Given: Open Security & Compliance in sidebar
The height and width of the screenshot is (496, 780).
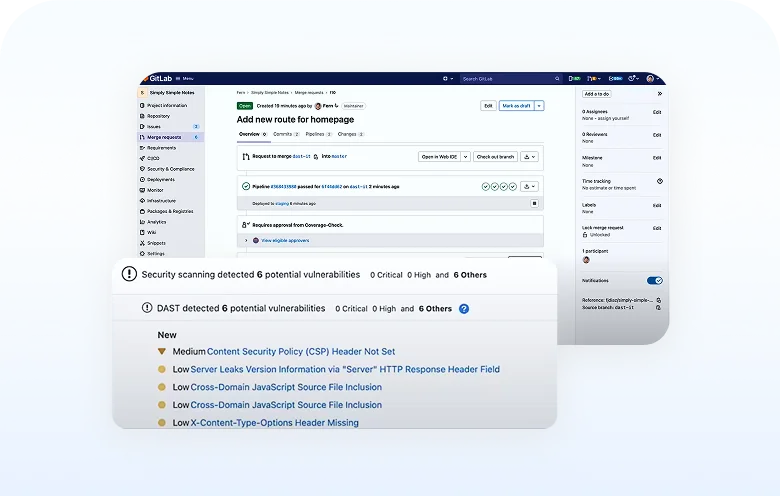Looking at the screenshot, I should pos(171,169).
